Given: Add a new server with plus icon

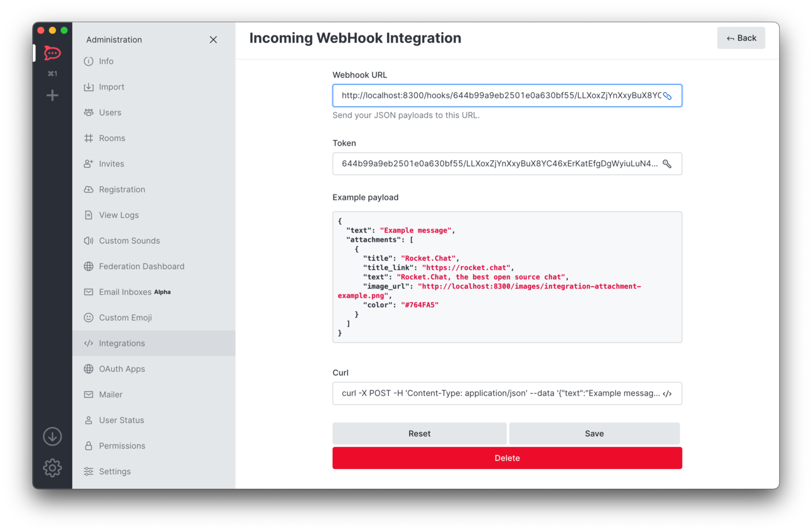Looking at the screenshot, I should (52, 95).
